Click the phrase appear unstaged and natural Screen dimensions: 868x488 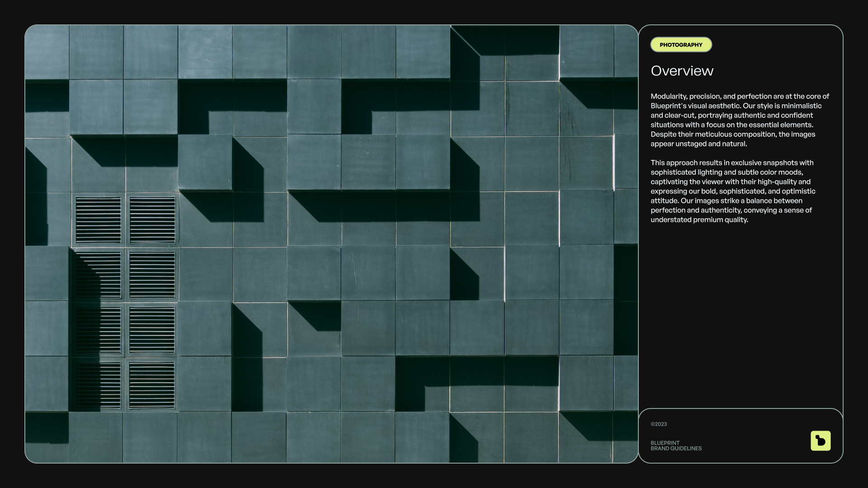pyautogui.click(x=698, y=144)
